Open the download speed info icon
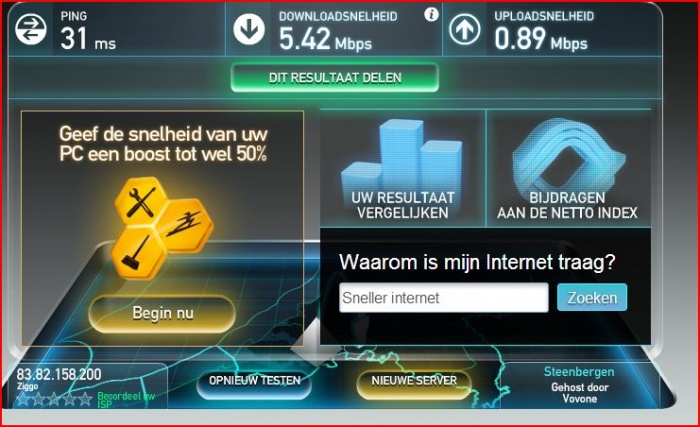The image size is (700, 427). [x=431, y=15]
